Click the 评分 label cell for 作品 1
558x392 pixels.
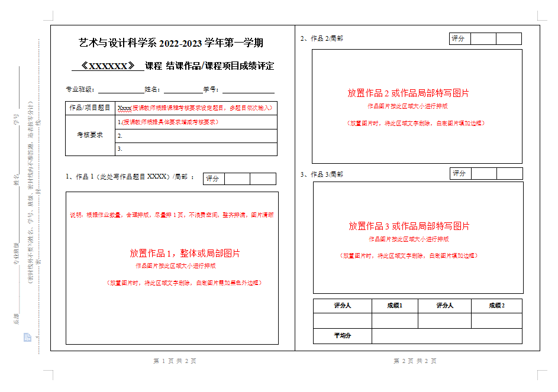[213, 179]
